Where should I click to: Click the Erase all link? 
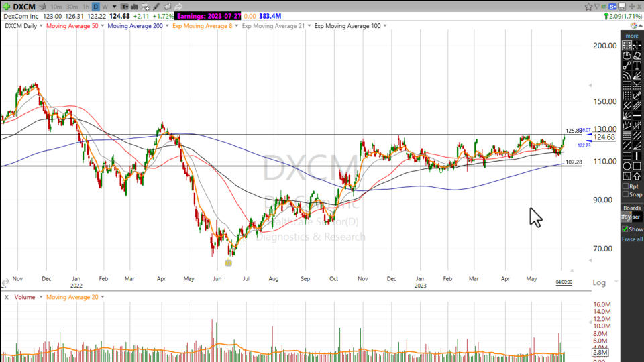coord(632,239)
